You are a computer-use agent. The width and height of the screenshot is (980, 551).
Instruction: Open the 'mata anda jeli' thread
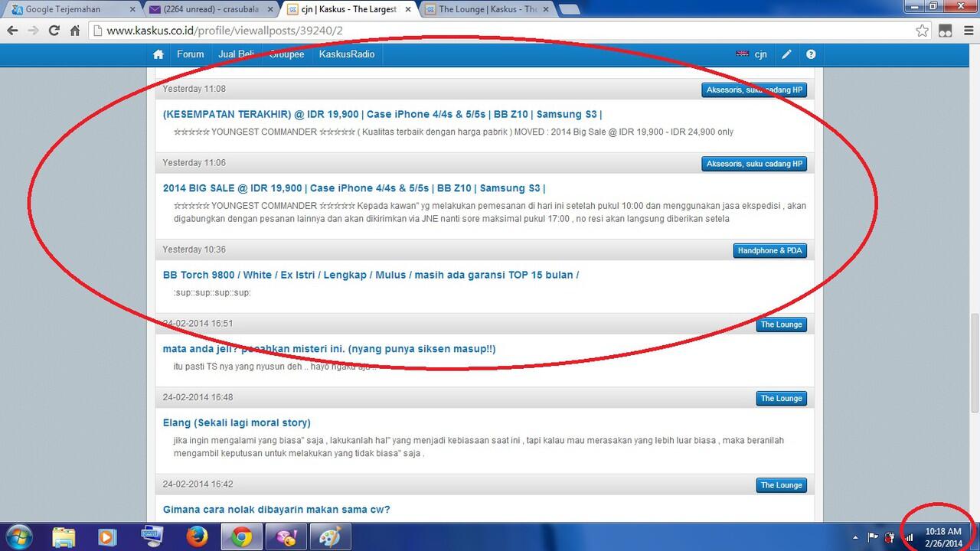pos(329,349)
